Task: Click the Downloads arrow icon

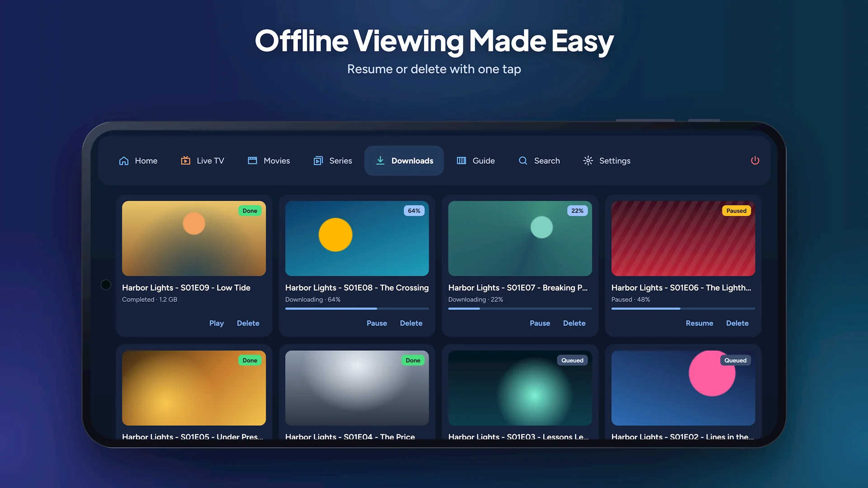Action: tap(381, 160)
